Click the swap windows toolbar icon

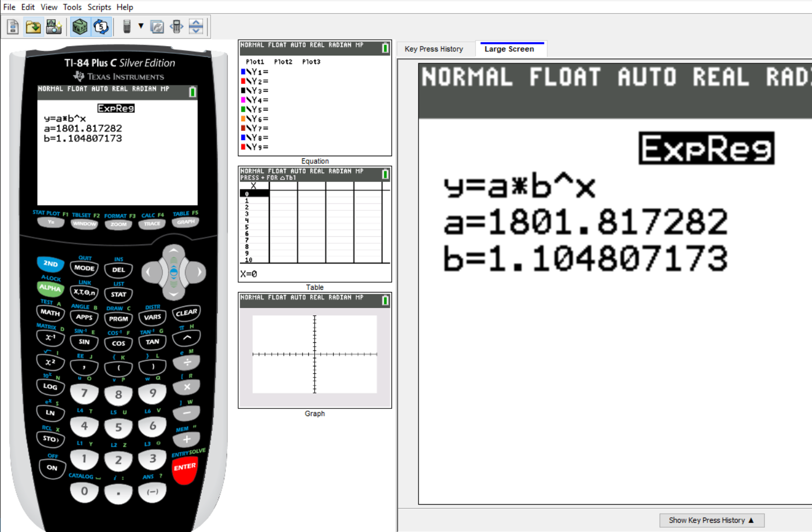point(157,26)
